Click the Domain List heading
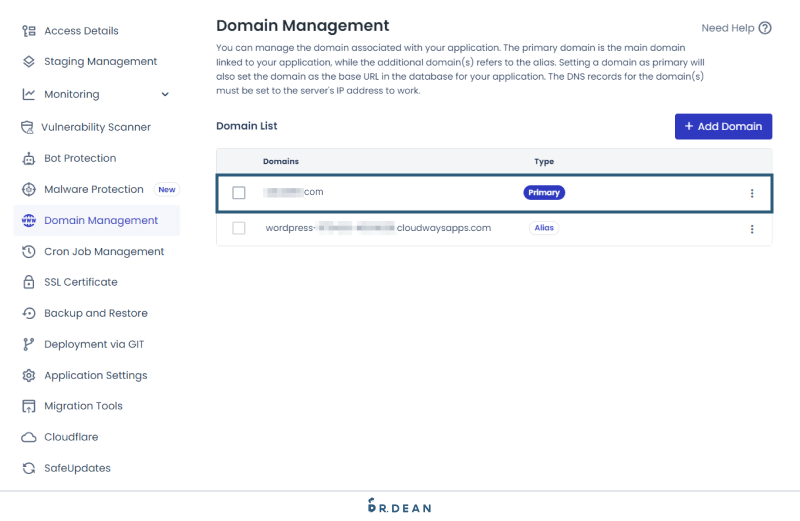This screenshot has height=521, width=800. (246, 126)
